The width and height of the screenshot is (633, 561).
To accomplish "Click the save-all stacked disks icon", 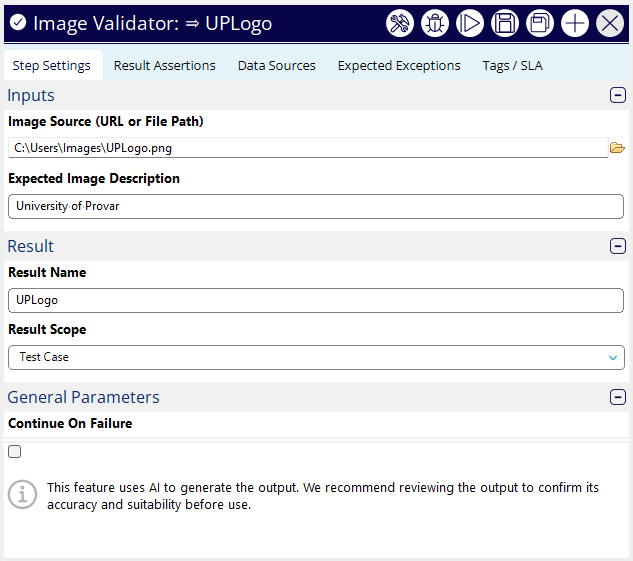I will tap(540, 23).
